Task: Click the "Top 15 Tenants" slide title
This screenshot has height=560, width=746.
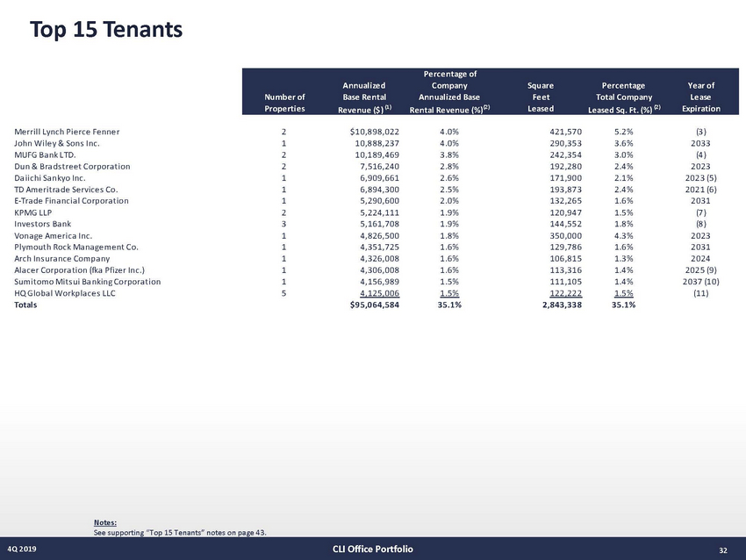Action: 105,30
